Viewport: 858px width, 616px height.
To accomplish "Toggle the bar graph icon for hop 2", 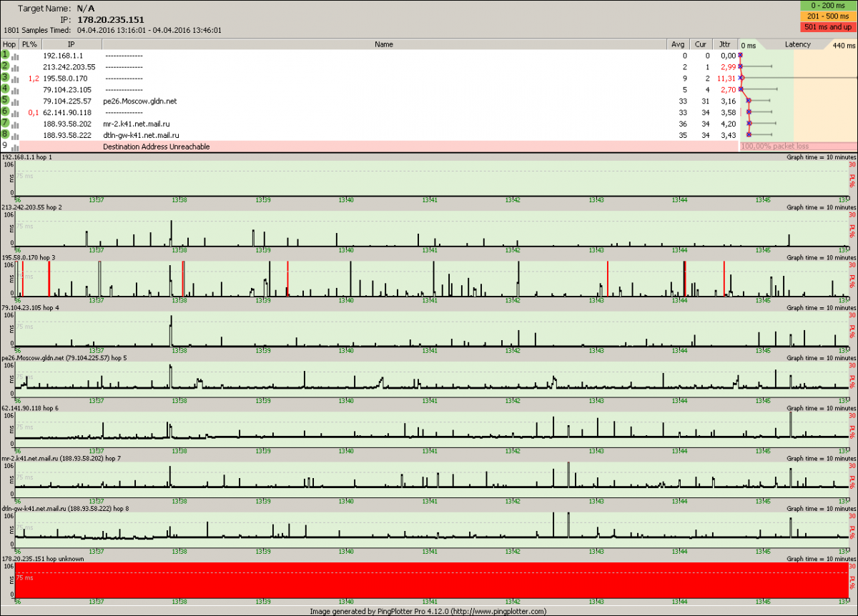I will [x=15, y=67].
